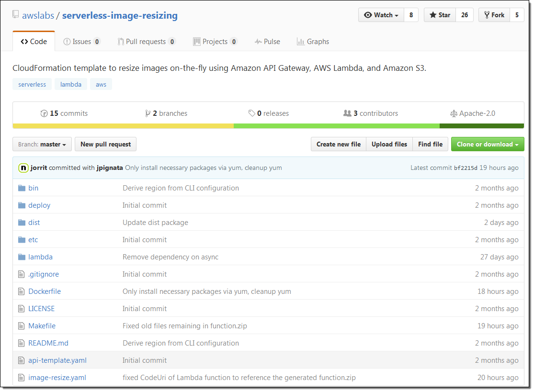
Task: Click the Makefile file icon
Action: coord(22,325)
